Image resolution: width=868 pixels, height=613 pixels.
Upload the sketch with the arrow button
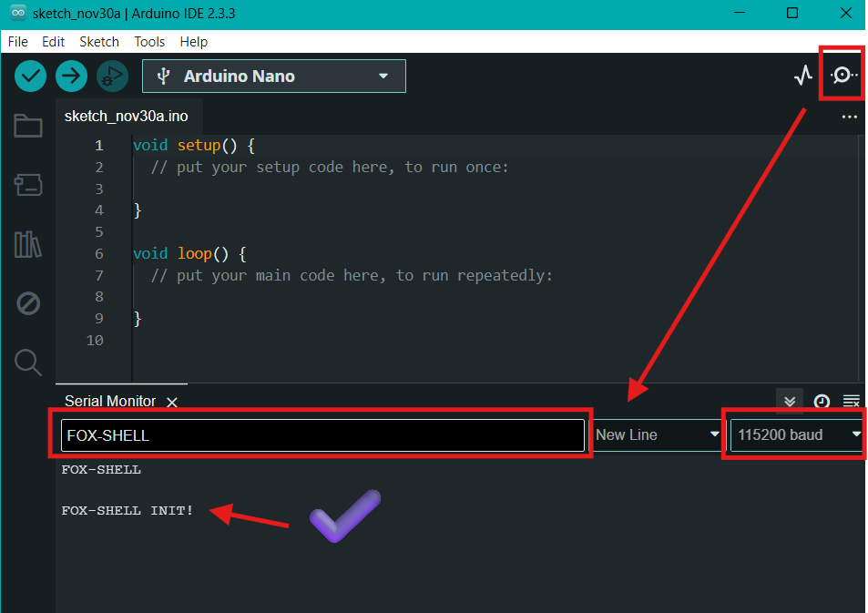click(x=71, y=76)
